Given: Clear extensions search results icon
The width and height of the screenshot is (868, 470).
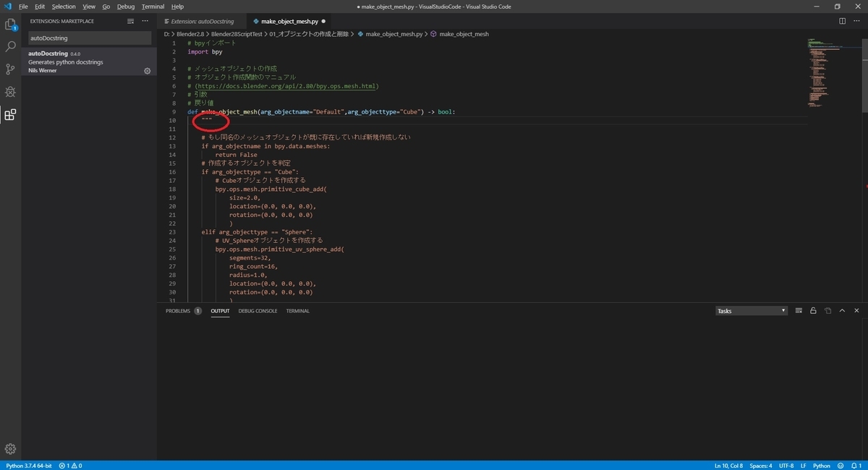Looking at the screenshot, I should (130, 21).
